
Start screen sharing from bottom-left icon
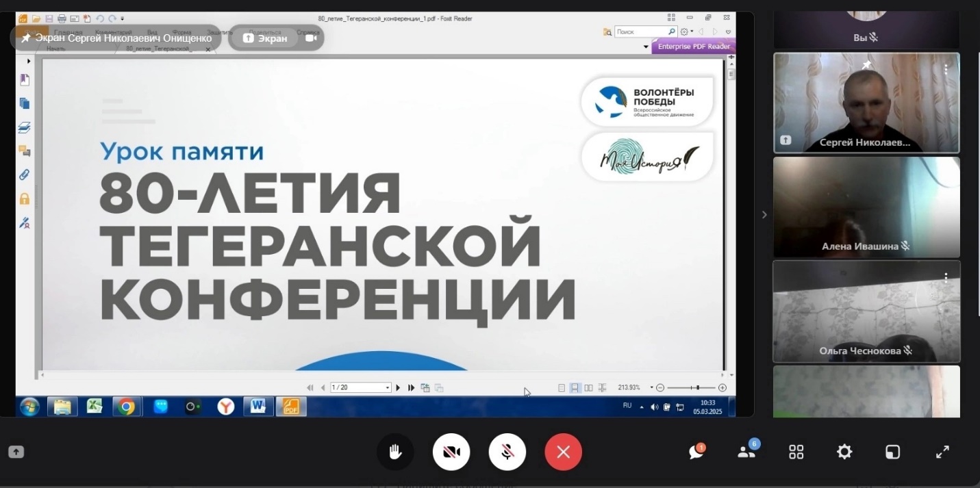(16, 452)
